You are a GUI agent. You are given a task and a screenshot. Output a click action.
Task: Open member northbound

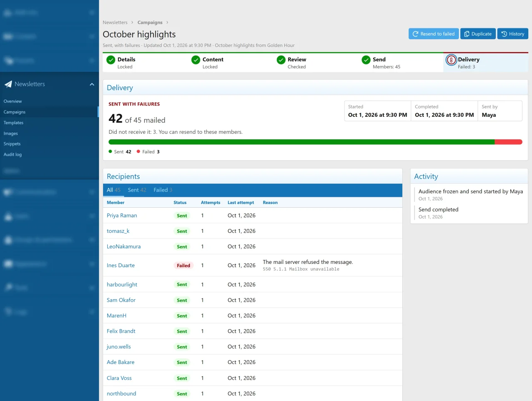(x=121, y=394)
